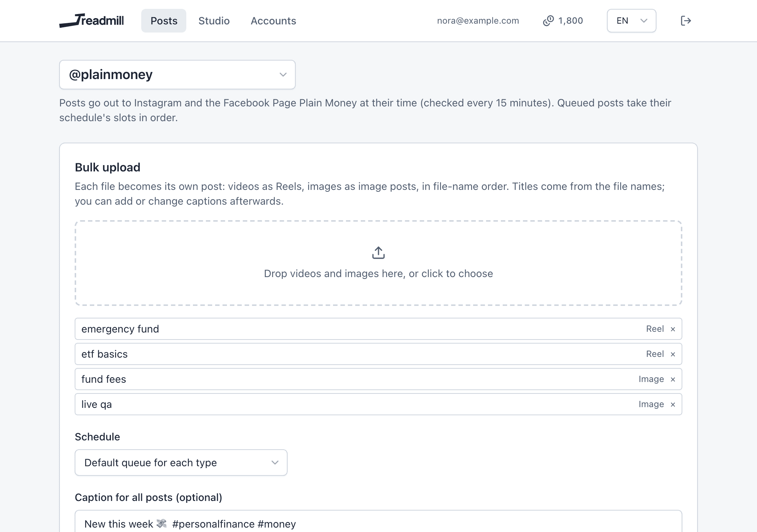The height and width of the screenshot is (532, 757).
Task: Remove the etf basics file
Action: point(673,354)
